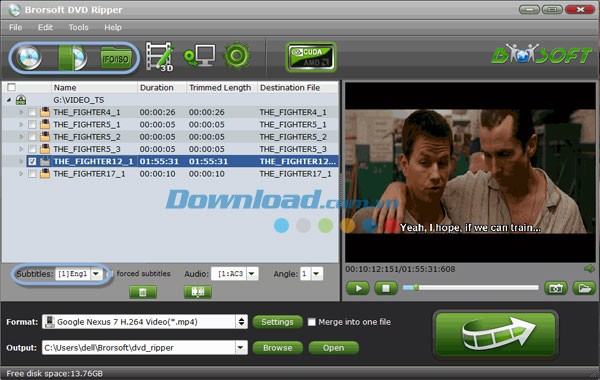This screenshot has width=600, height=380.
Task: Open the Format profile dropdown
Action: point(241,321)
